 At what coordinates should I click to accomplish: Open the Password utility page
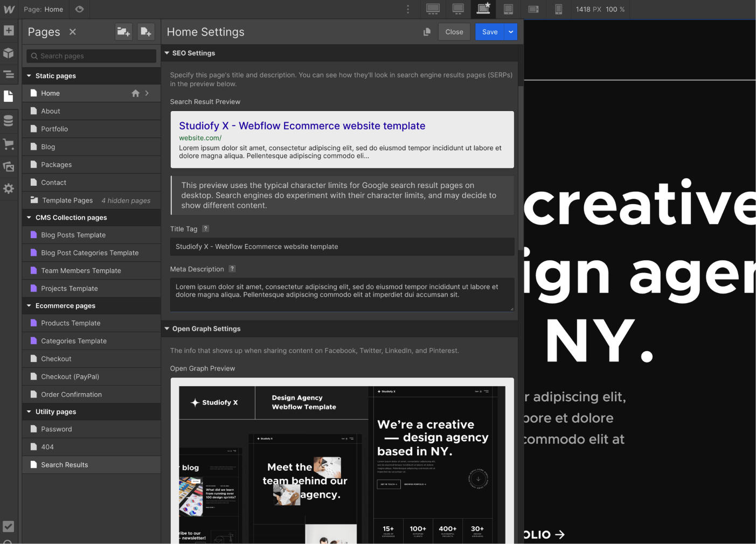(x=92, y=429)
